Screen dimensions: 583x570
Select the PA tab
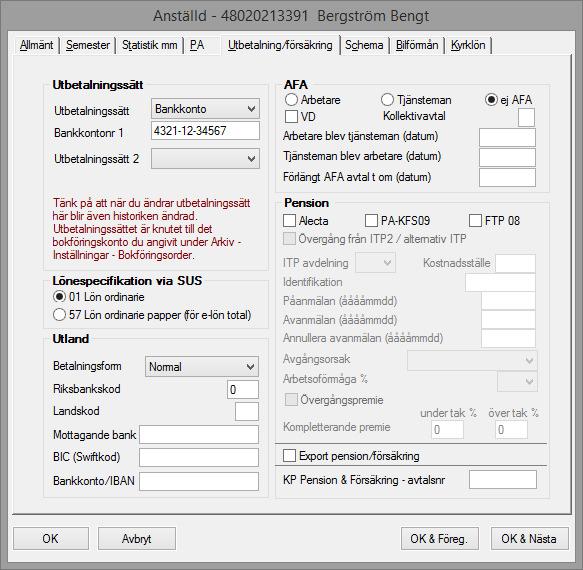pos(197,45)
